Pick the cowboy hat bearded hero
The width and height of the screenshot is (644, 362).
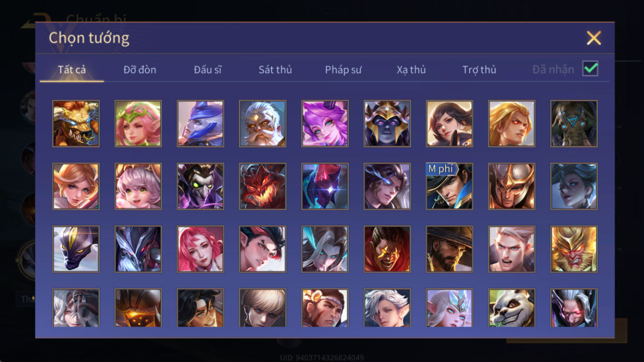(449, 249)
